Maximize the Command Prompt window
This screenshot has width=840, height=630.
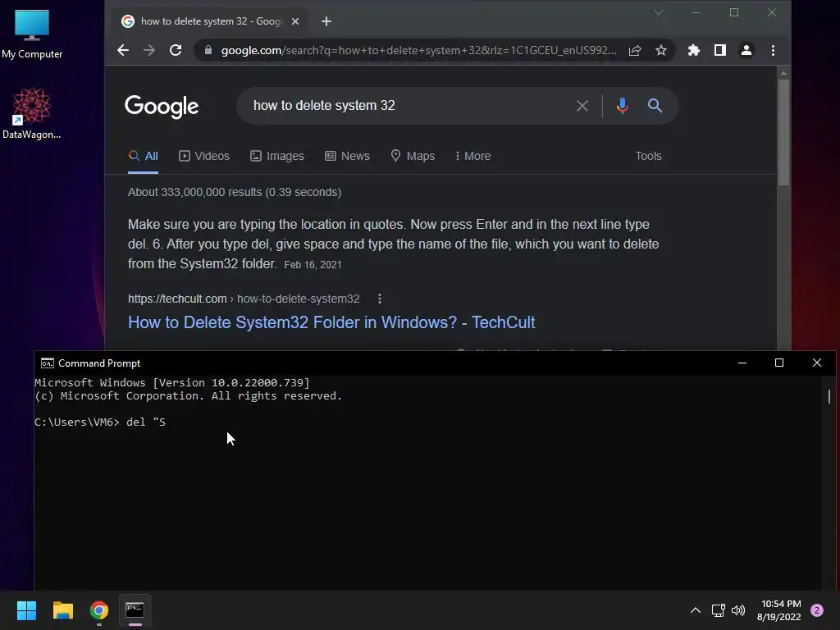pyautogui.click(x=779, y=363)
